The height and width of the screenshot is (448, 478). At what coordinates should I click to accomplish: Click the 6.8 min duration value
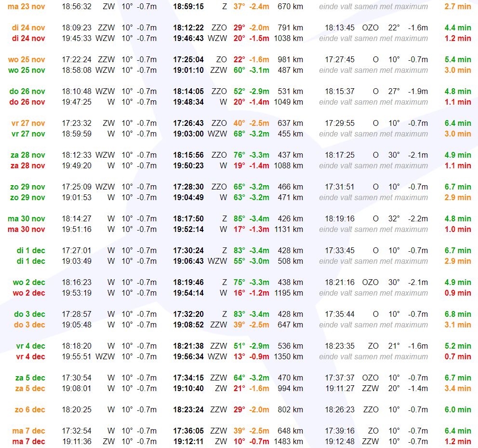457,314
